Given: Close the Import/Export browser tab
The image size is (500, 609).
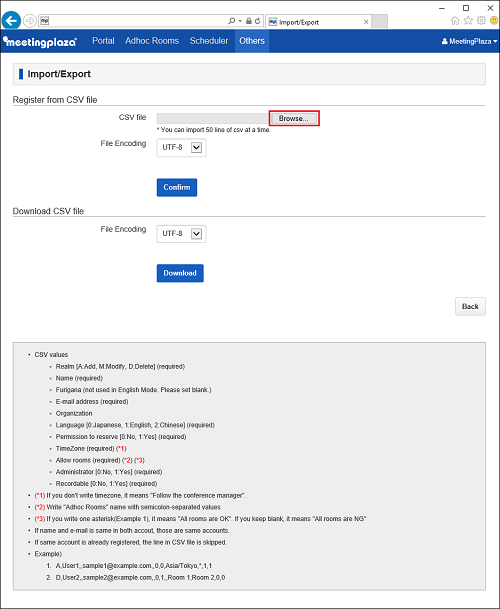Looking at the screenshot, I should (x=366, y=22).
